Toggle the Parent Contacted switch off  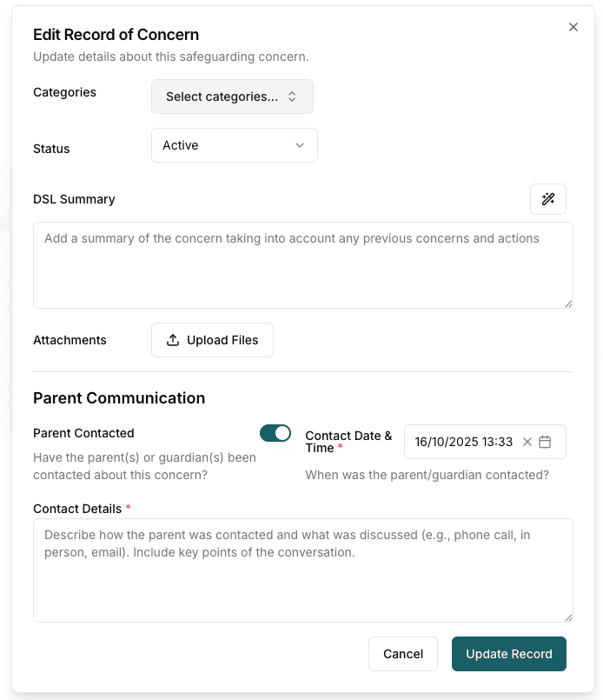click(275, 432)
